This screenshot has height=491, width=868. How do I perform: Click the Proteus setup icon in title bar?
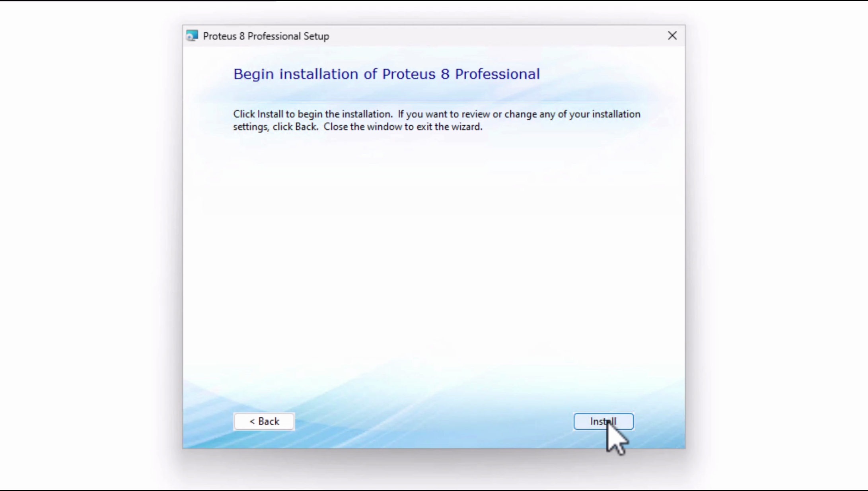click(192, 36)
